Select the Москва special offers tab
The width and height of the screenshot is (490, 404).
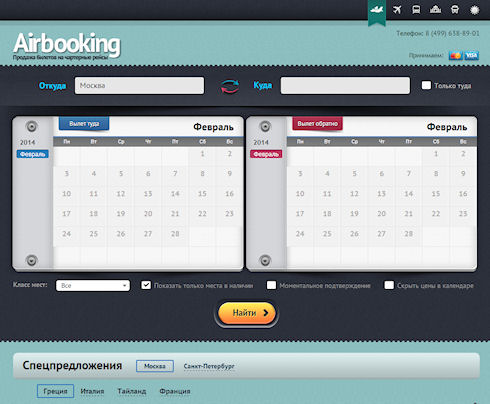(155, 366)
